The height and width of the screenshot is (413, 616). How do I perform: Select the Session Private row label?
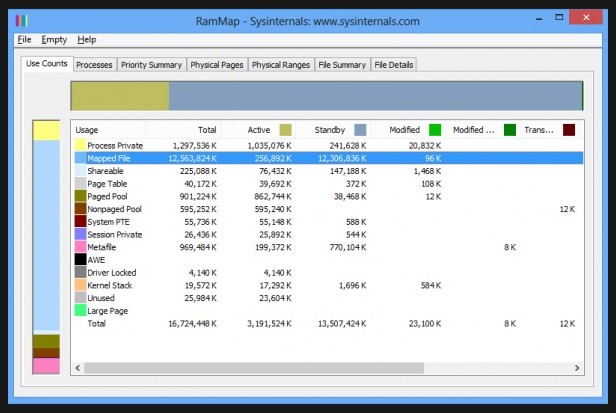115,235
